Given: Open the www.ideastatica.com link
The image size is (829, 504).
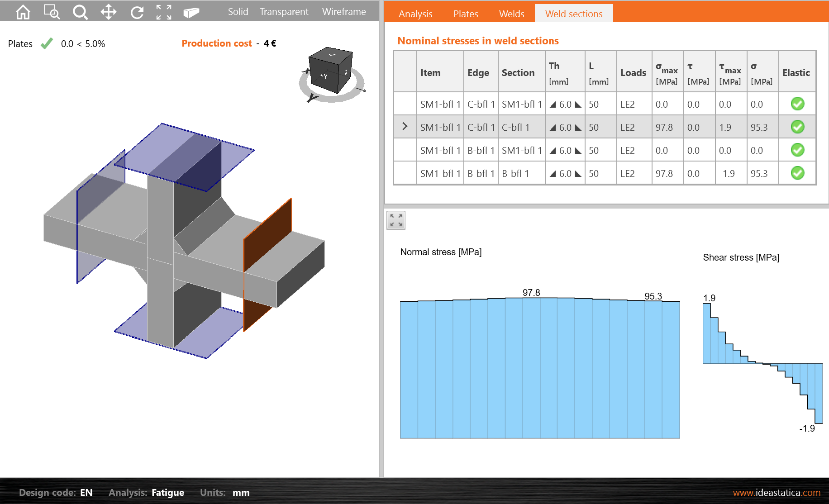Looking at the screenshot, I should tap(777, 493).
